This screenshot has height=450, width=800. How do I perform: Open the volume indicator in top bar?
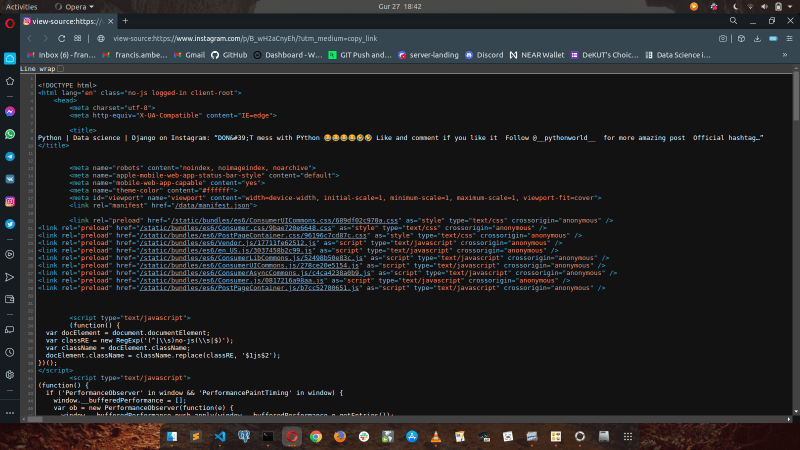[x=764, y=7]
